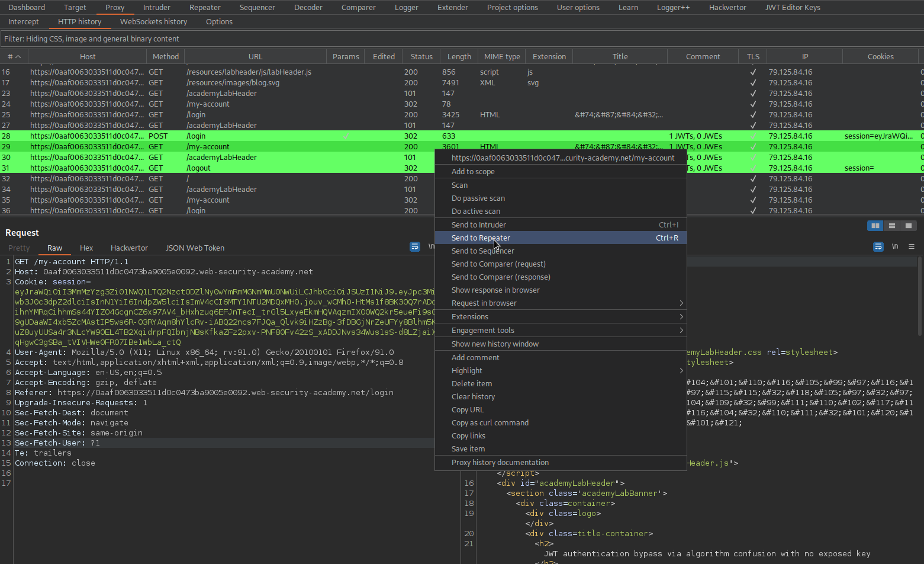The width and height of the screenshot is (924, 564).
Task: Choose Do passive scan
Action: point(561,198)
